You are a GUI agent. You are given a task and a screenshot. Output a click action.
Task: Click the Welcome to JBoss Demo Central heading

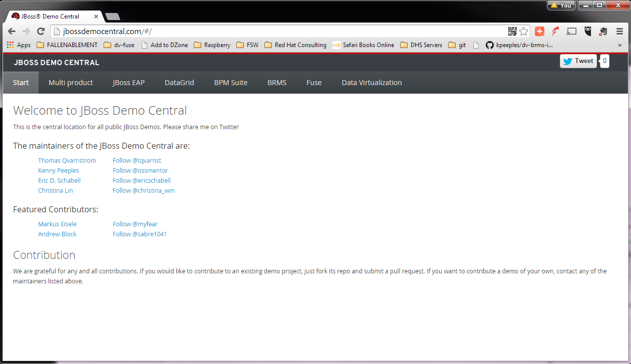click(100, 110)
